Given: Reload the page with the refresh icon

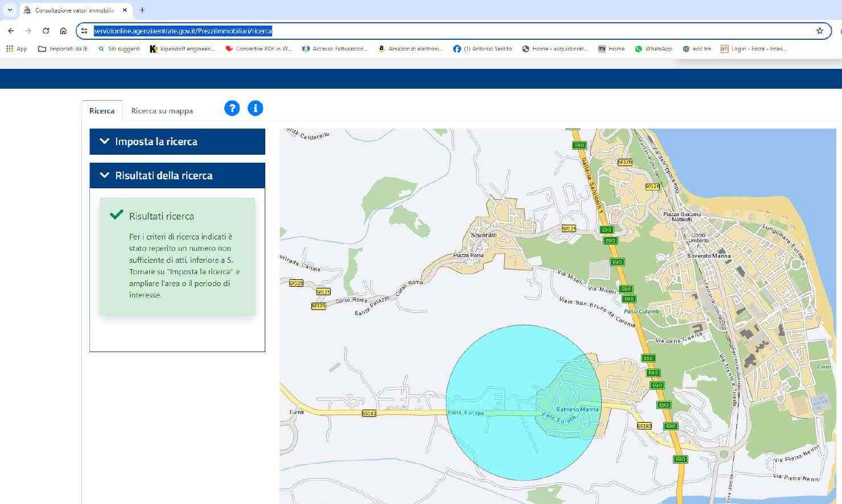Looking at the screenshot, I should 46,31.
